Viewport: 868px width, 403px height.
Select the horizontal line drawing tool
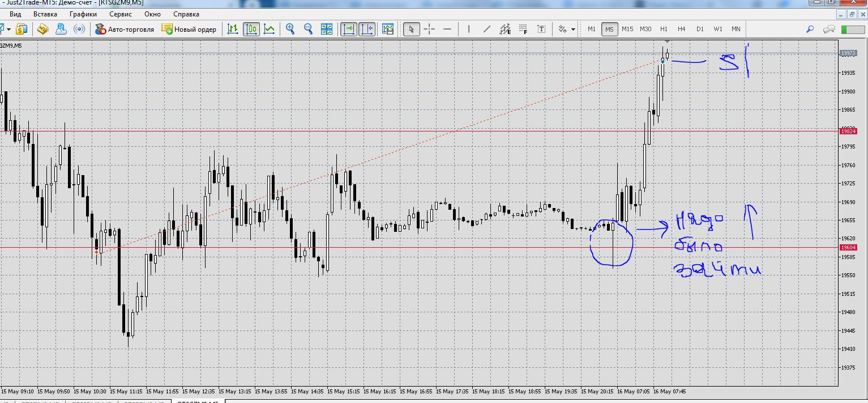click(x=447, y=29)
